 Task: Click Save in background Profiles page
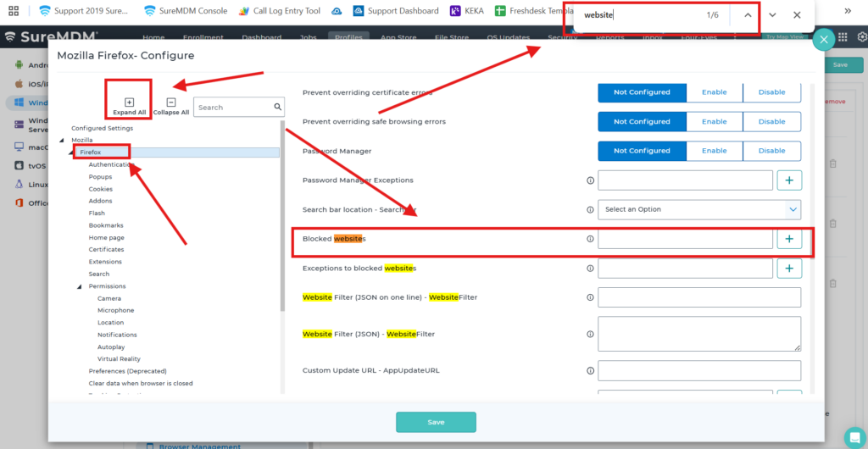point(840,64)
